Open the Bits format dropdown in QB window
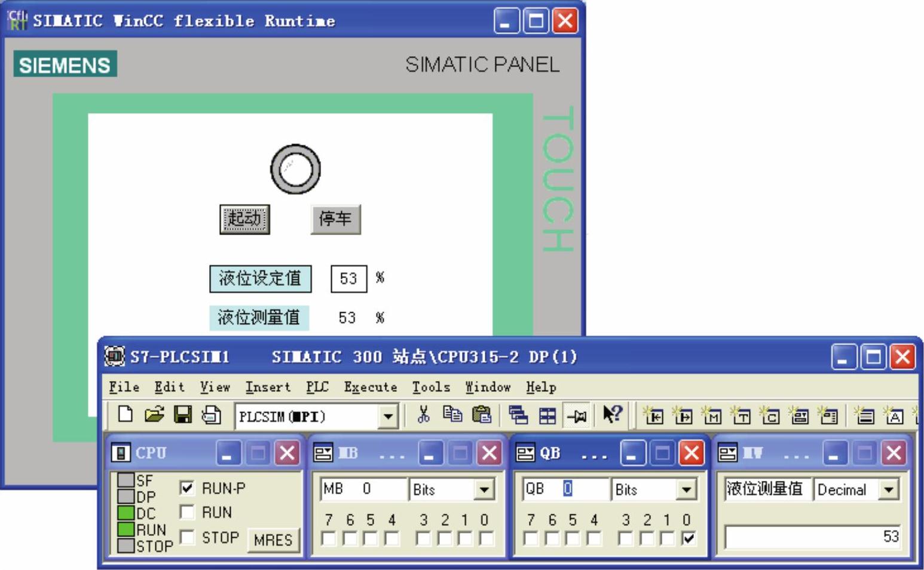924x570 pixels. 686,490
